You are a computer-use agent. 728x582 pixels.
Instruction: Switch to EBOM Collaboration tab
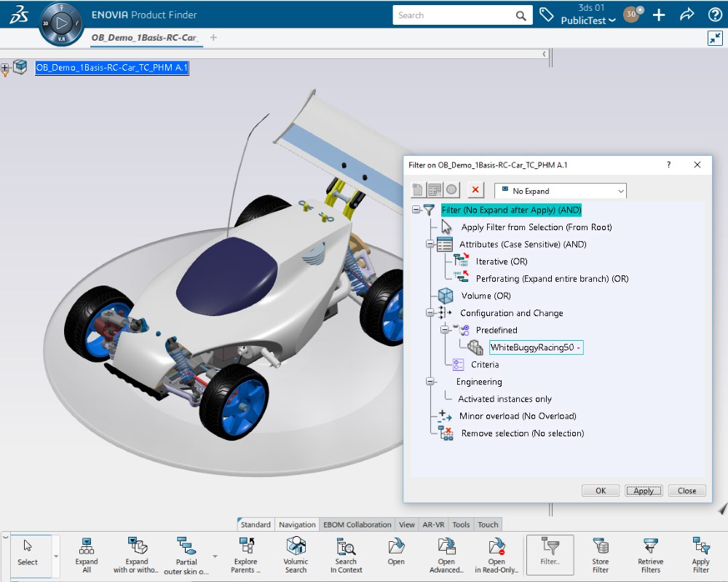click(357, 524)
